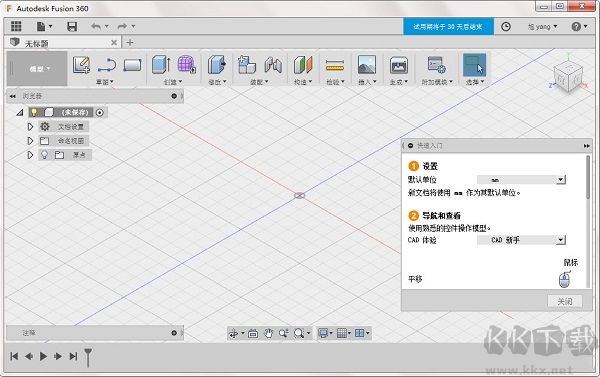Open the 检验 menu
This screenshot has width=600, height=377.
335,82
